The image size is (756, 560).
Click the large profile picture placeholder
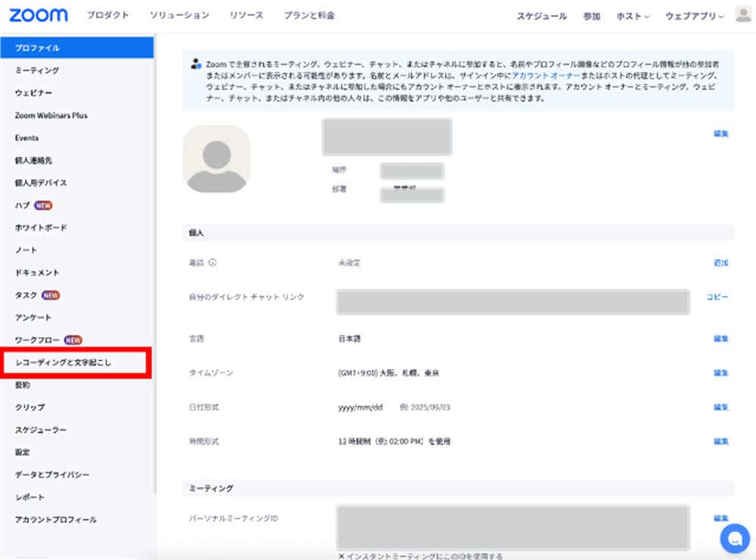216,159
